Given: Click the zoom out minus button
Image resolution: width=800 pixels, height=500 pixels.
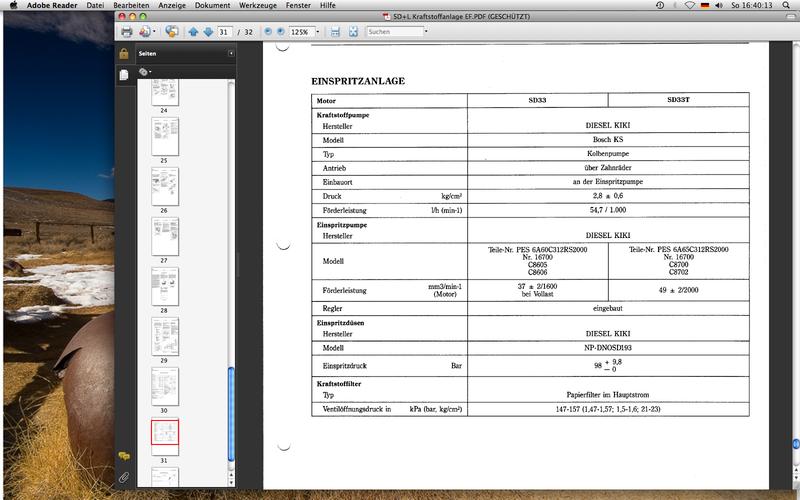Looking at the screenshot, I should tap(268, 32).
